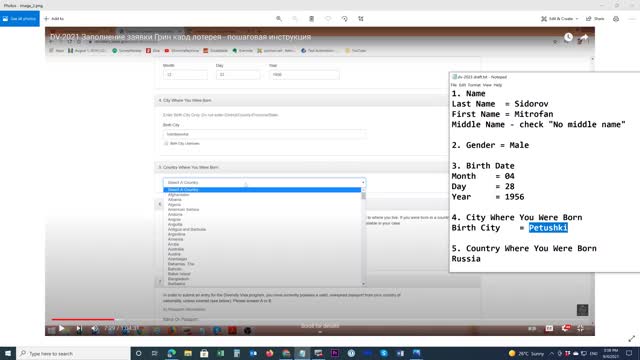Delete the photo with the trash icon
Screen dimensions: 640x360
click(x=311, y=19)
